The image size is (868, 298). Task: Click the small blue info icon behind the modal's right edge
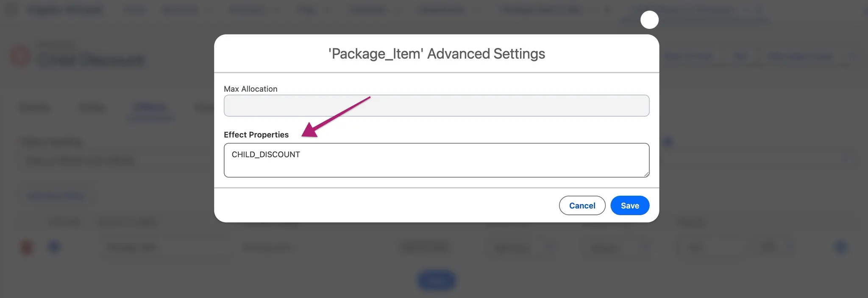pos(668,142)
